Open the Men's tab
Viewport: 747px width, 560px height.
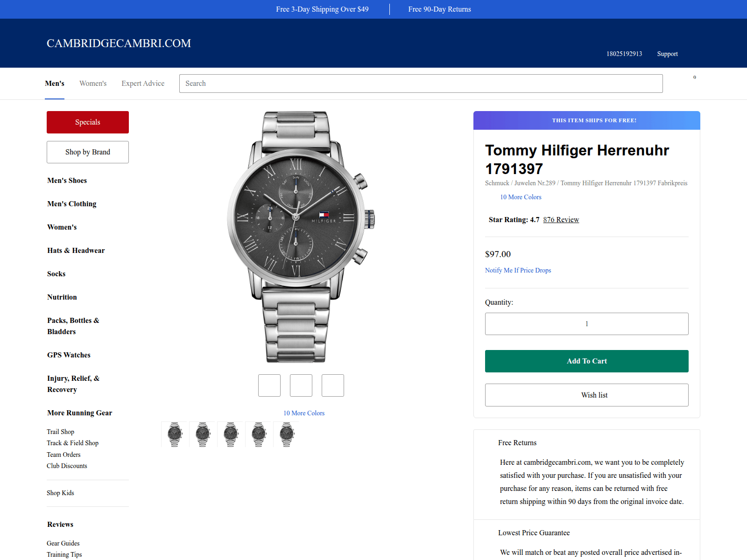pos(55,84)
